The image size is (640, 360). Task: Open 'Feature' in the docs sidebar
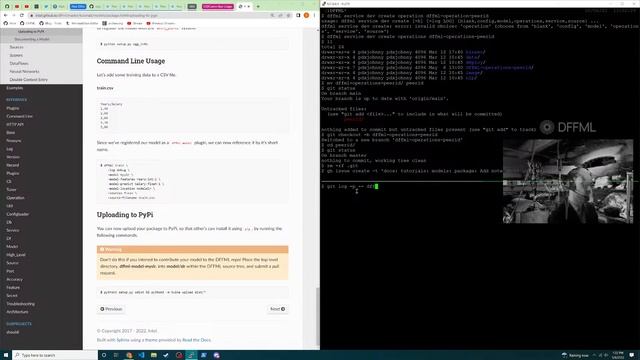click(x=13, y=288)
